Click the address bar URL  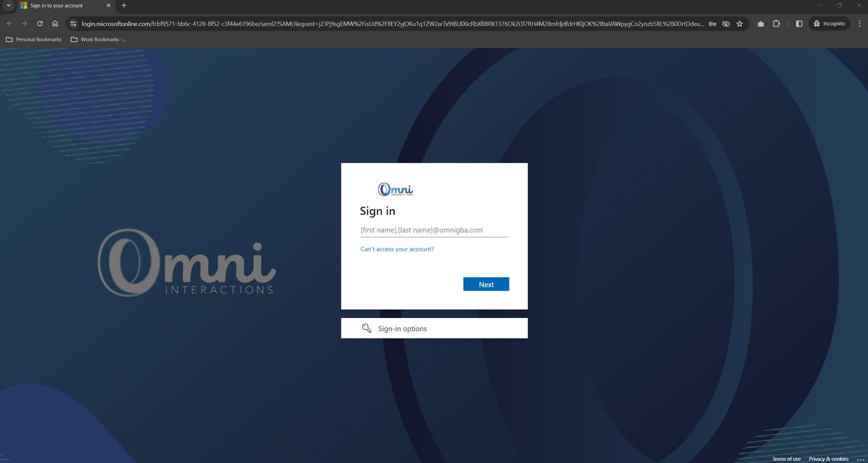tap(393, 24)
